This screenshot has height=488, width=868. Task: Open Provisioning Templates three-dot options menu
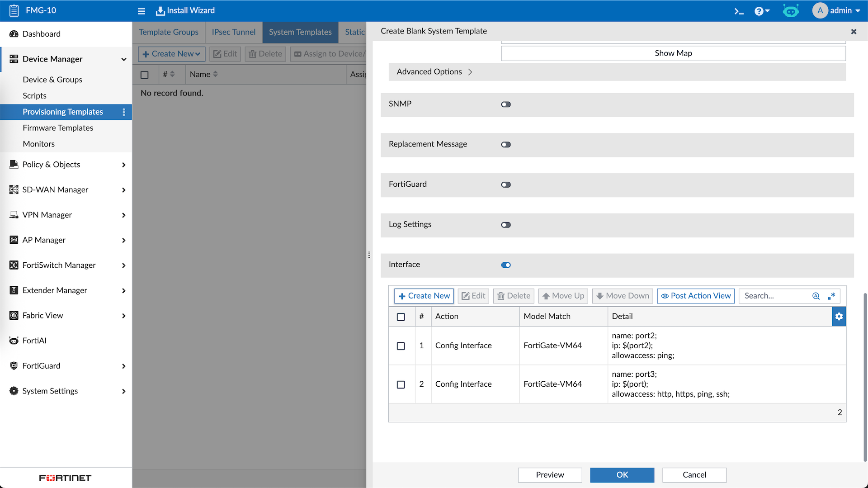coord(124,112)
